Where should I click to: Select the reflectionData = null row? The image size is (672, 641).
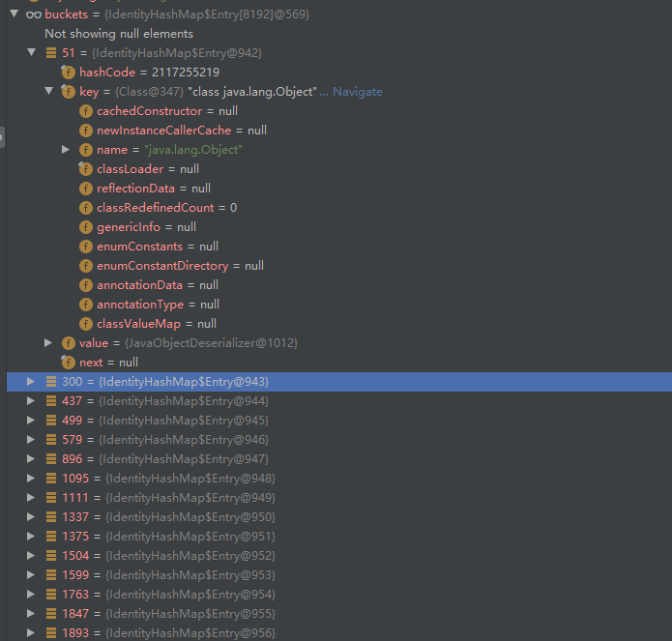pyautogui.click(x=339, y=189)
